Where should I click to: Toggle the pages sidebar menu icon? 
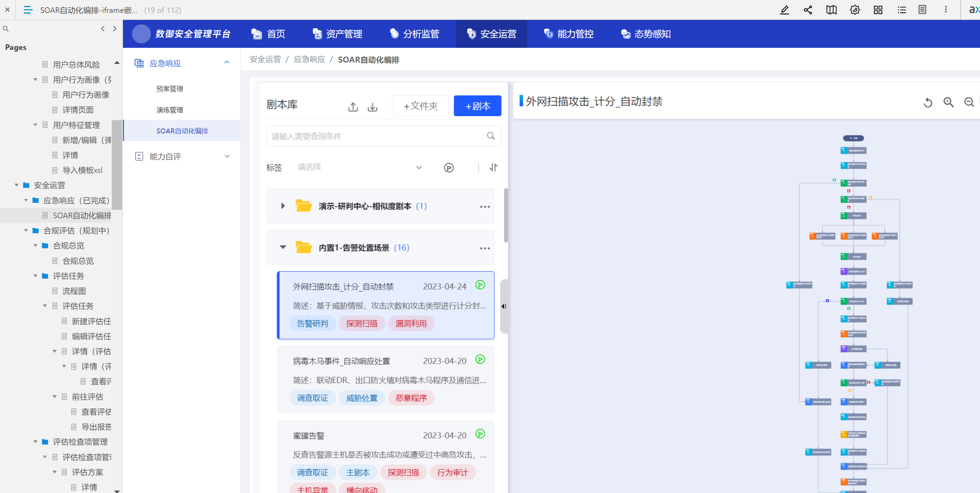pyautogui.click(x=28, y=10)
